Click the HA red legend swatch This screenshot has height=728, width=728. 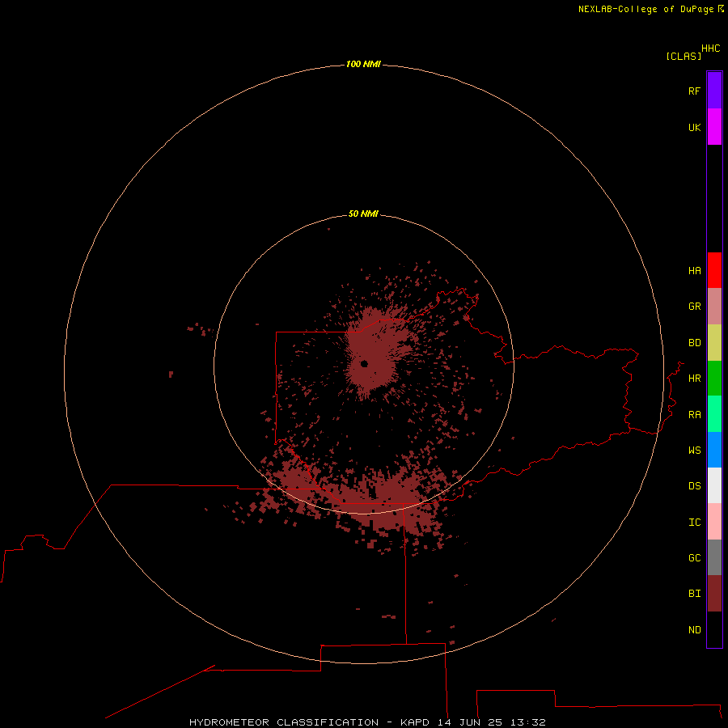click(714, 270)
